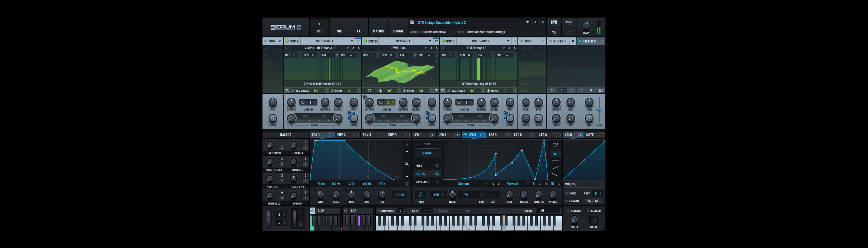Click the filter LEVEL slider
The width and height of the screenshot is (868, 248).
599,110
